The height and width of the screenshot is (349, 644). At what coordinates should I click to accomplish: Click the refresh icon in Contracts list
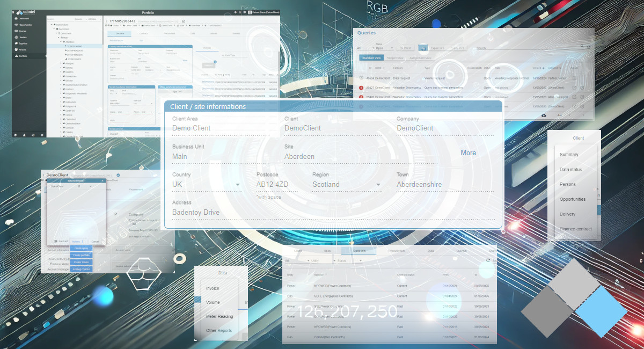[488, 260]
